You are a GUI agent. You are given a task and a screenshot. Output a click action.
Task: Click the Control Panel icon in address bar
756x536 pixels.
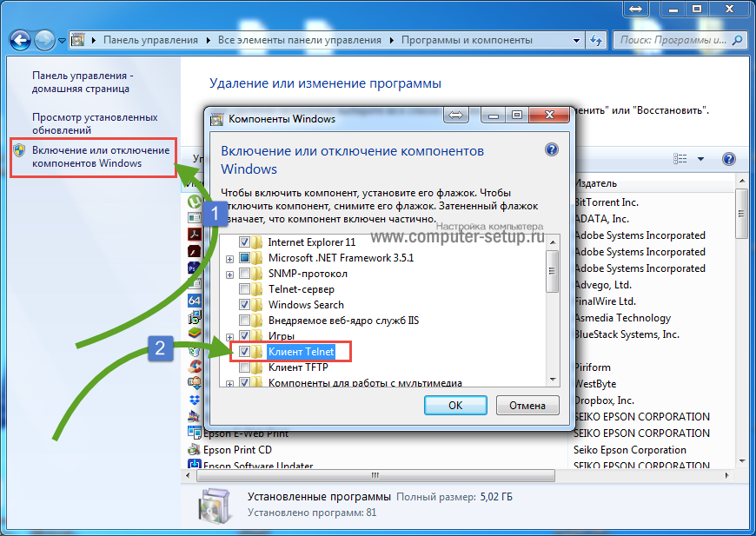pyautogui.click(x=78, y=40)
